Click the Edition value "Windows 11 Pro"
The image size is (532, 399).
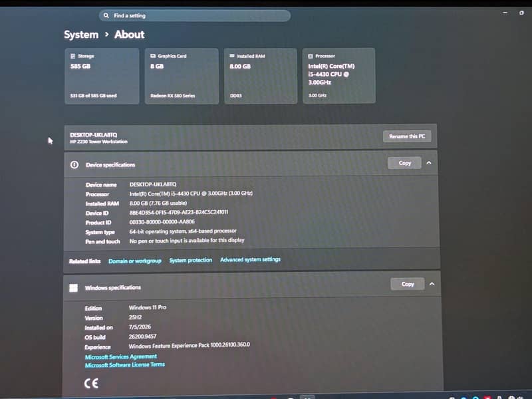click(x=148, y=307)
